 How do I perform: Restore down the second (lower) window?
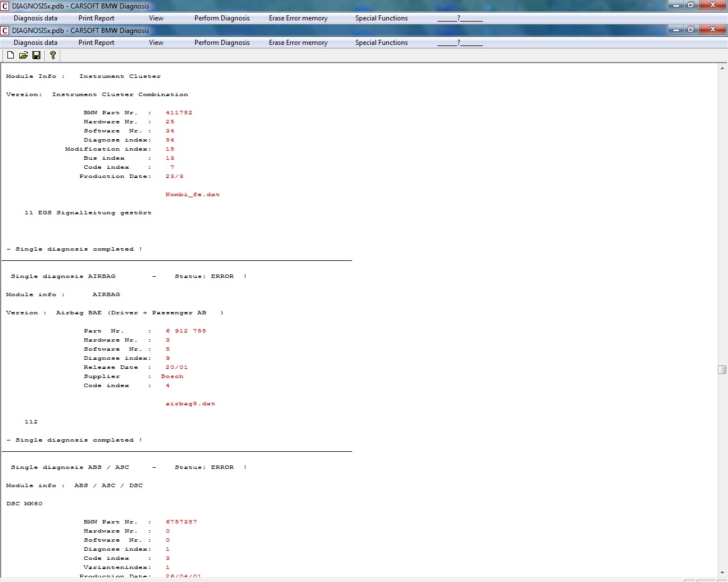[x=690, y=30]
